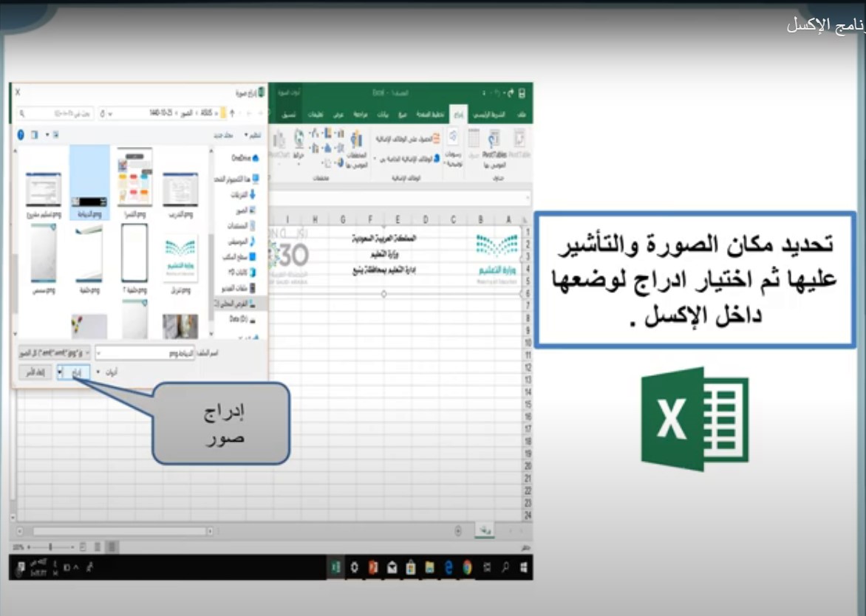
Task: Open Recommended Charts in Excel ribbon
Action: tap(357, 149)
